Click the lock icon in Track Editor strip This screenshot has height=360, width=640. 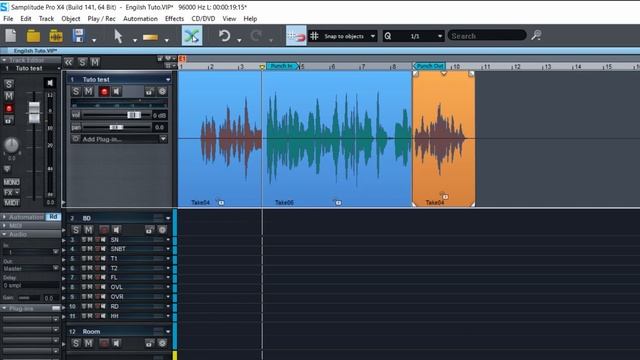point(8,120)
